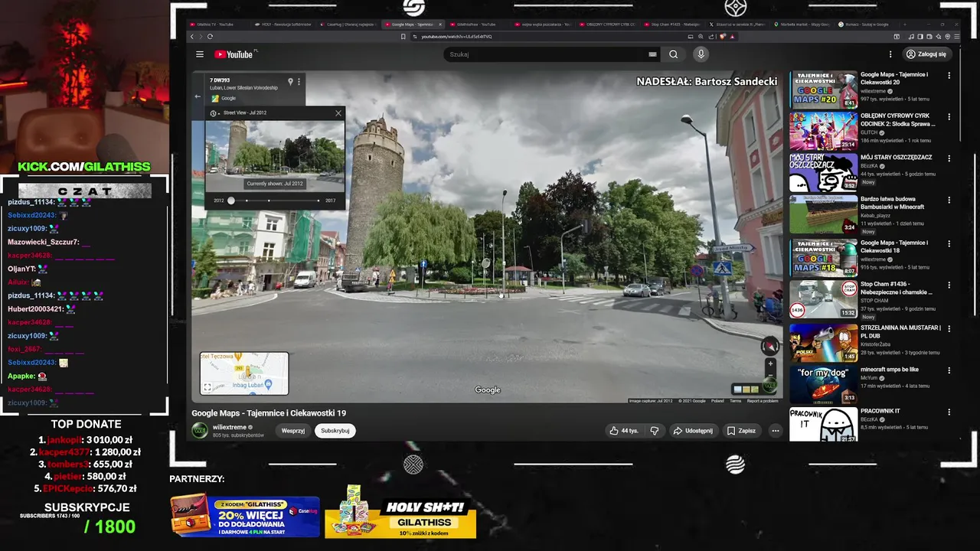Go back in the browser

192,36
